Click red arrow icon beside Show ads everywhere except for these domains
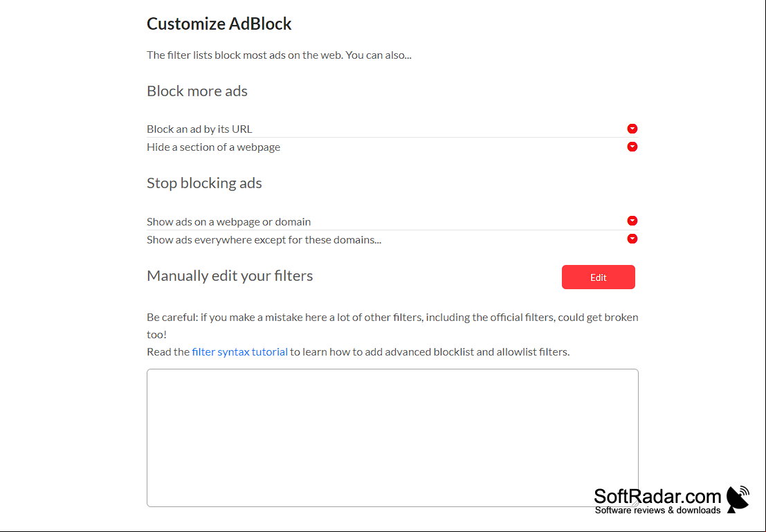Screen dimensions: 766x532 pos(632,239)
